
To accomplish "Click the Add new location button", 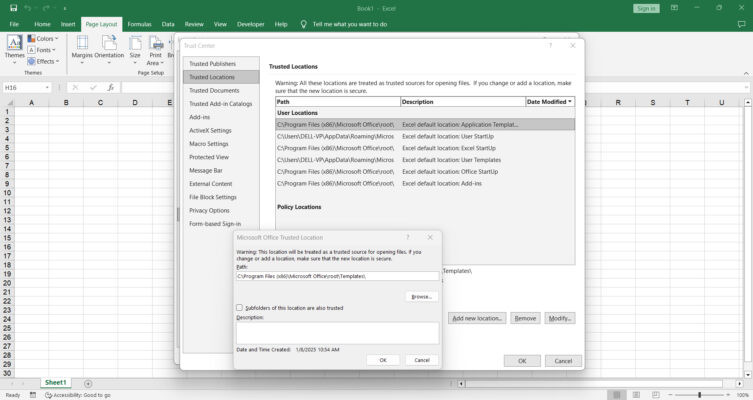I will click(x=477, y=318).
